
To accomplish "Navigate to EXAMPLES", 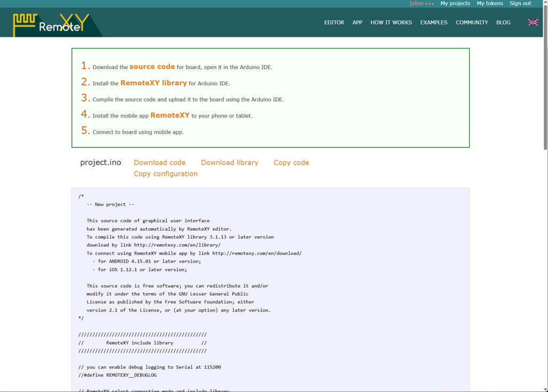I will [434, 22].
